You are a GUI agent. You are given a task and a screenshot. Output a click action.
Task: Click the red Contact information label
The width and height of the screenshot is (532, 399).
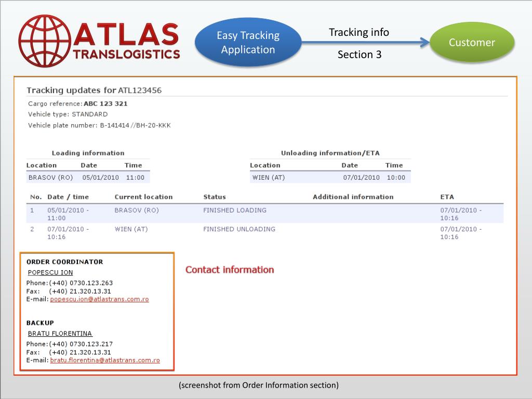click(x=230, y=270)
